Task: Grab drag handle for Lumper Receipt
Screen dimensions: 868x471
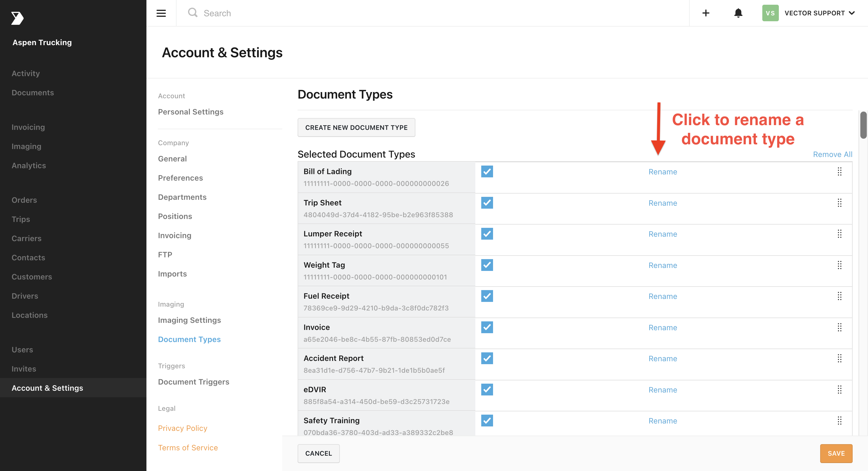Action: pos(839,234)
